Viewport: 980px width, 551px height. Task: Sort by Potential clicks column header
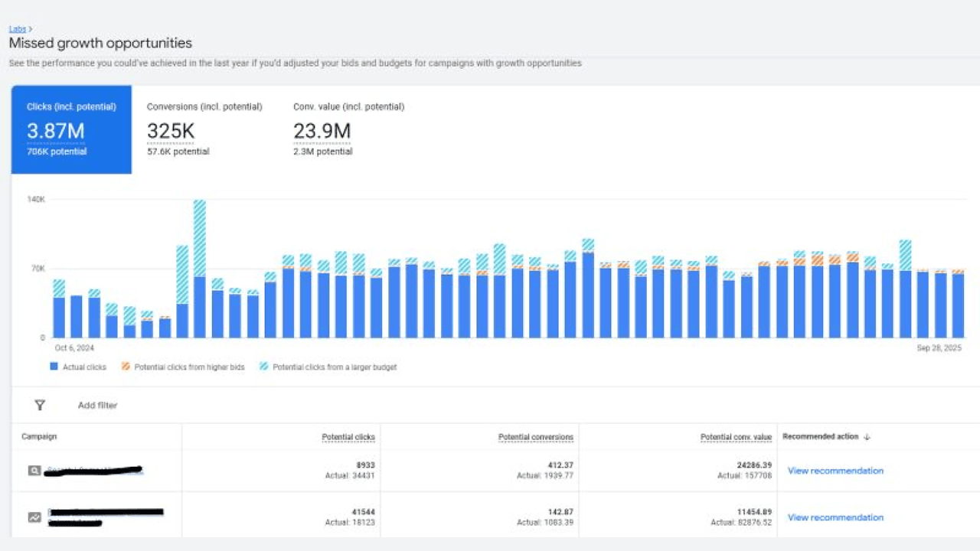click(x=348, y=437)
